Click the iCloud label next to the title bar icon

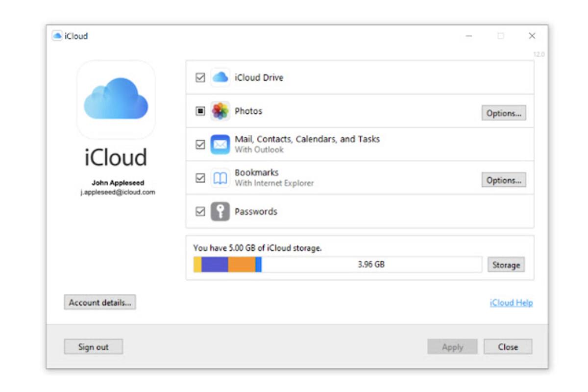coord(77,36)
